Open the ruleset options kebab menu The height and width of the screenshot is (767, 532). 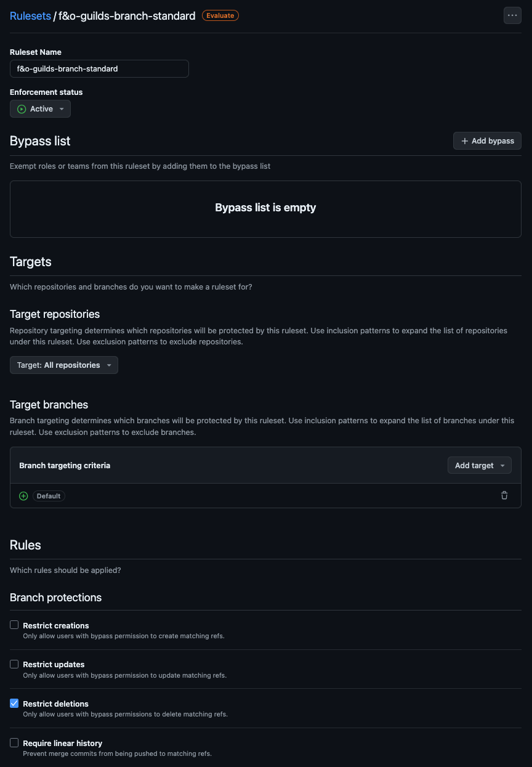[512, 15]
